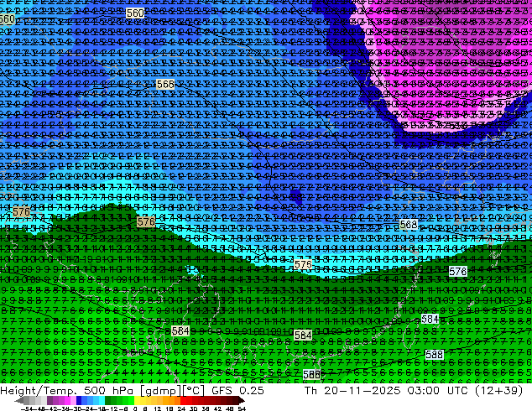Click the darkest green swatch in the legend
The width and height of the screenshot is (532, 411).
point(108,400)
